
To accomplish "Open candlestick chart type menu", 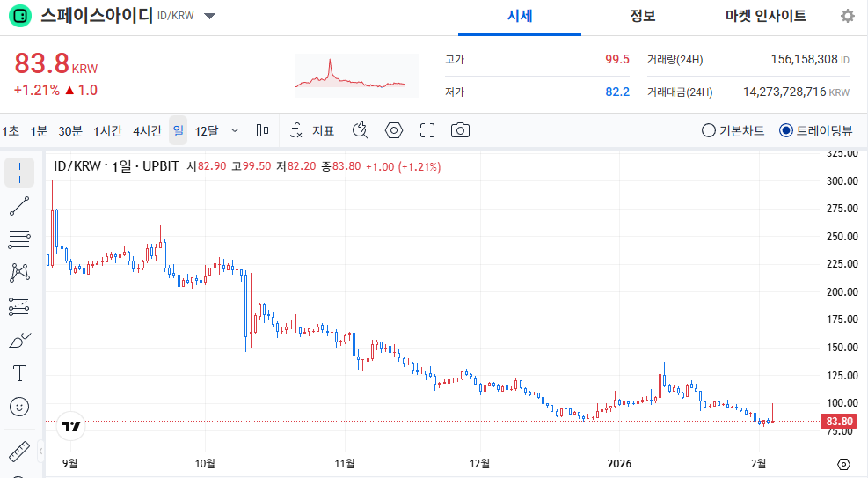I will click(x=261, y=130).
